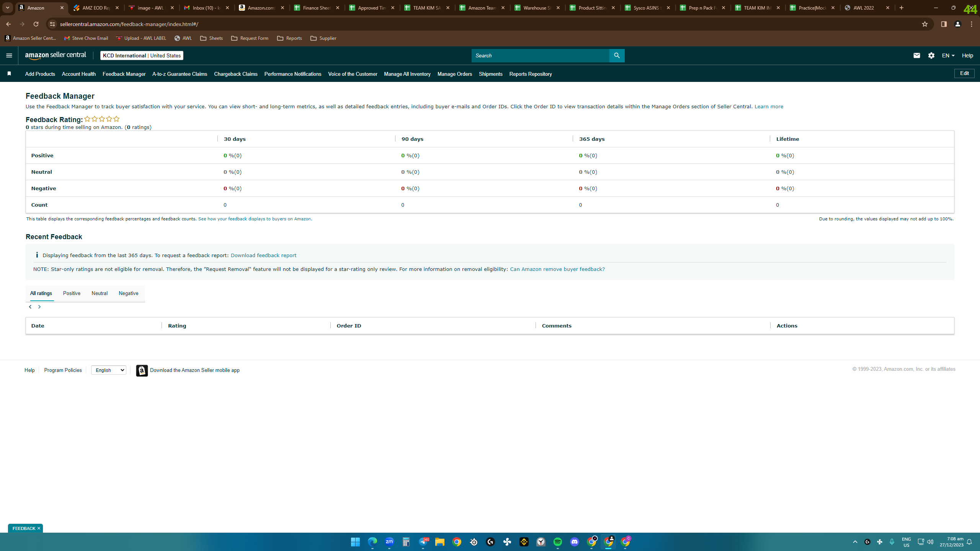Show hidden system tray icons
Screen dimensions: 980x551
tap(855, 542)
